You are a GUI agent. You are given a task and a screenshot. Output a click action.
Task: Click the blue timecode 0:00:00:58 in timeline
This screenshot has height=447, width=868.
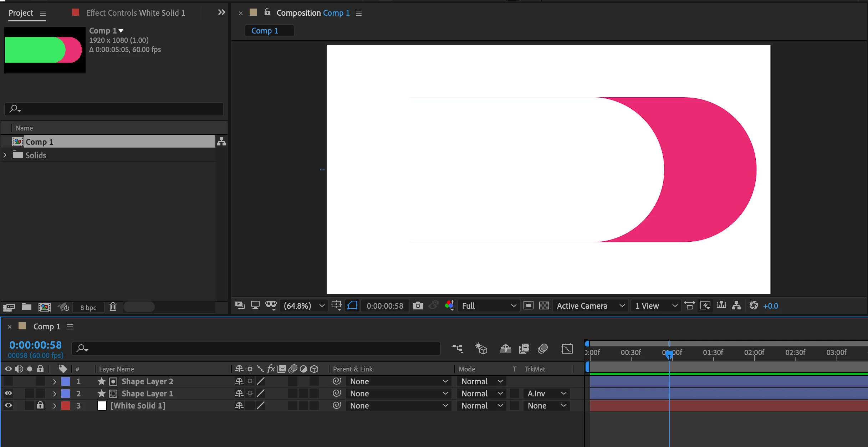pyautogui.click(x=35, y=345)
